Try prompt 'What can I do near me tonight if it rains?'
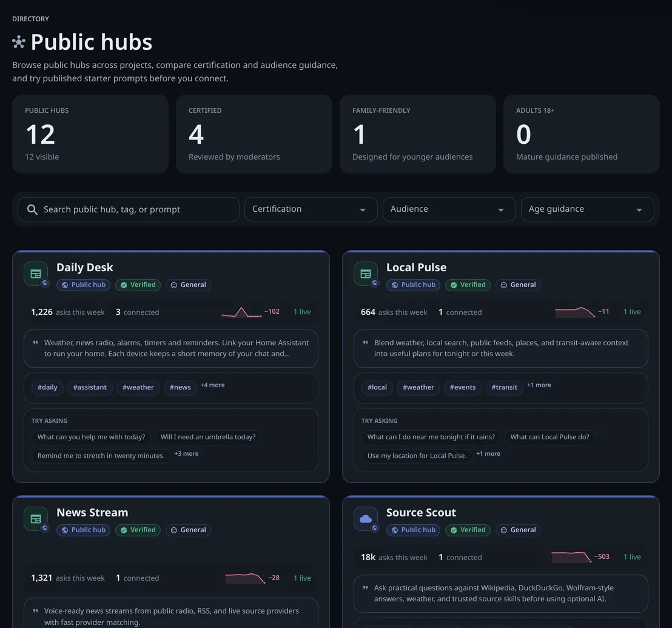This screenshot has width=672, height=628. pos(431,437)
